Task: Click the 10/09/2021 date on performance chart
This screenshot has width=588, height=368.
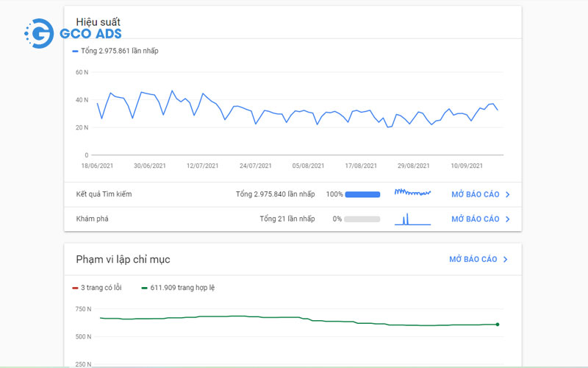Action: (467, 166)
